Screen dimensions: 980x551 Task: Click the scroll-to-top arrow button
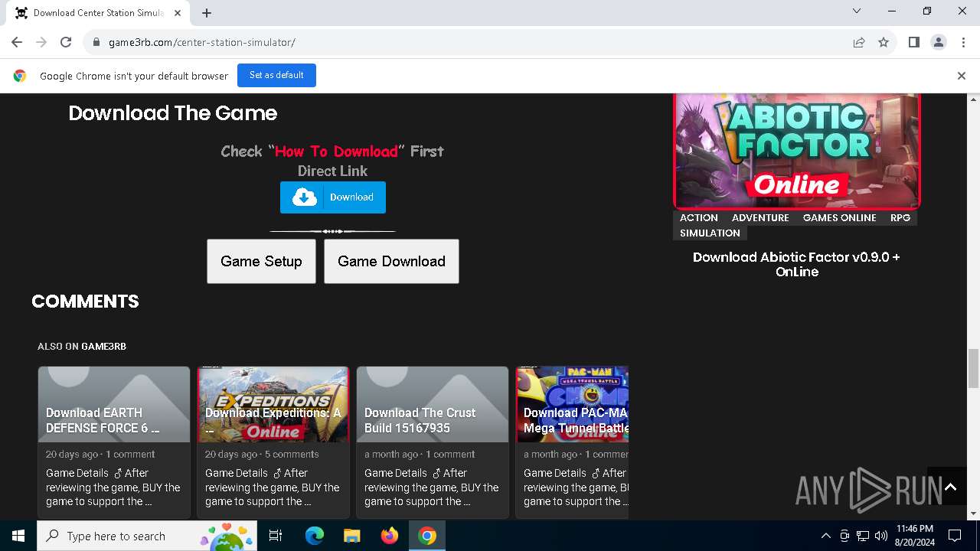tap(950, 486)
